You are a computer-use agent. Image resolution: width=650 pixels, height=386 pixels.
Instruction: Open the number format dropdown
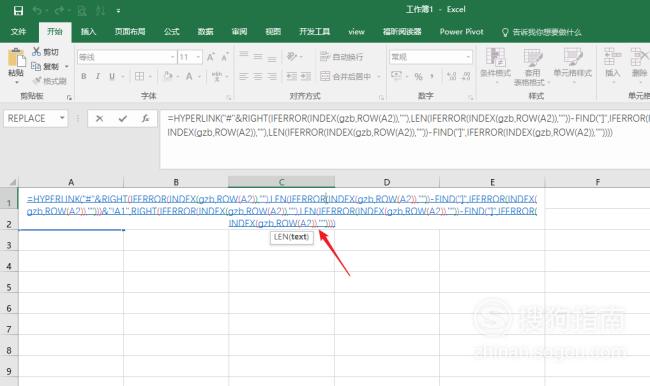click(x=468, y=57)
